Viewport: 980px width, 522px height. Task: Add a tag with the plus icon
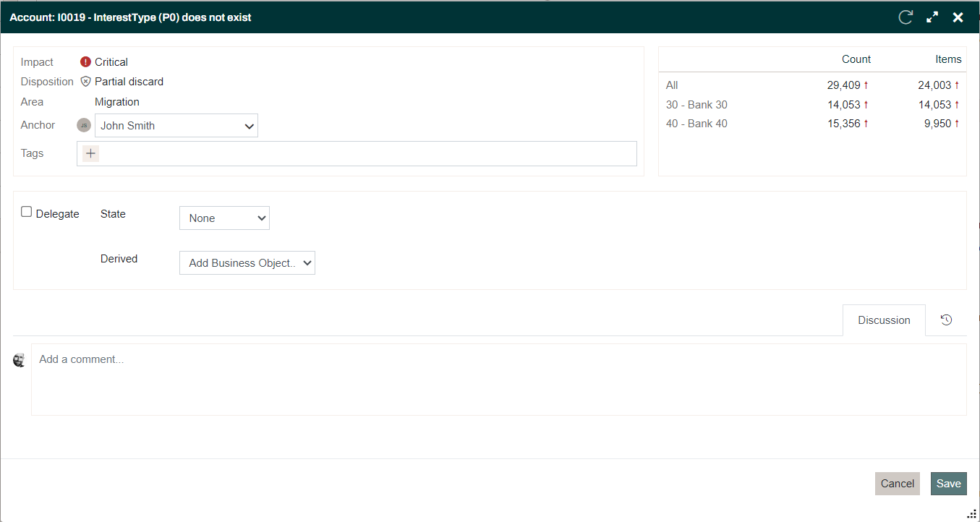90,153
